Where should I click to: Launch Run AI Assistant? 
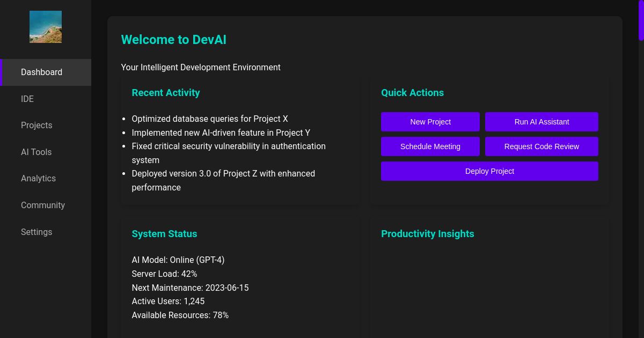(x=541, y=122)
